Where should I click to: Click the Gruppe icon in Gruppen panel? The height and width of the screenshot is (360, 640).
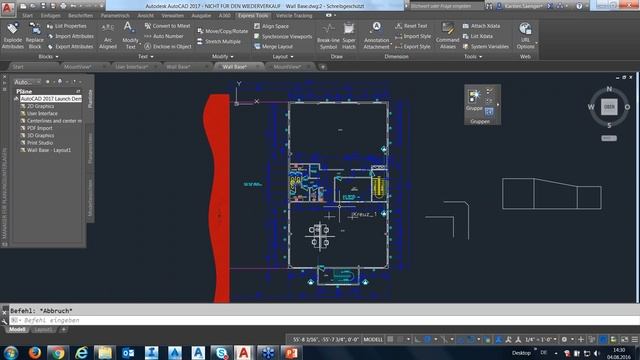coord(474,100)
